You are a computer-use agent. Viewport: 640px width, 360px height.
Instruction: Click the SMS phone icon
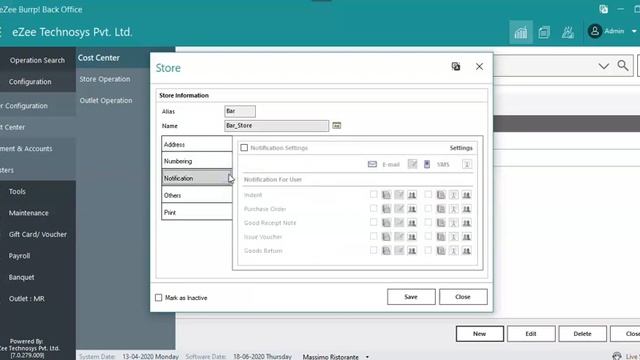click(427, 164)
